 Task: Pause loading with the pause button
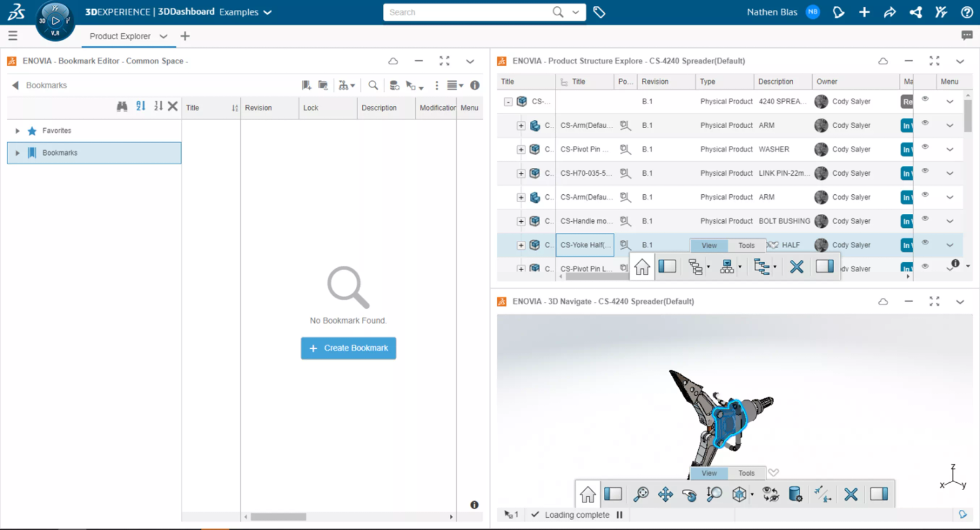619,515
